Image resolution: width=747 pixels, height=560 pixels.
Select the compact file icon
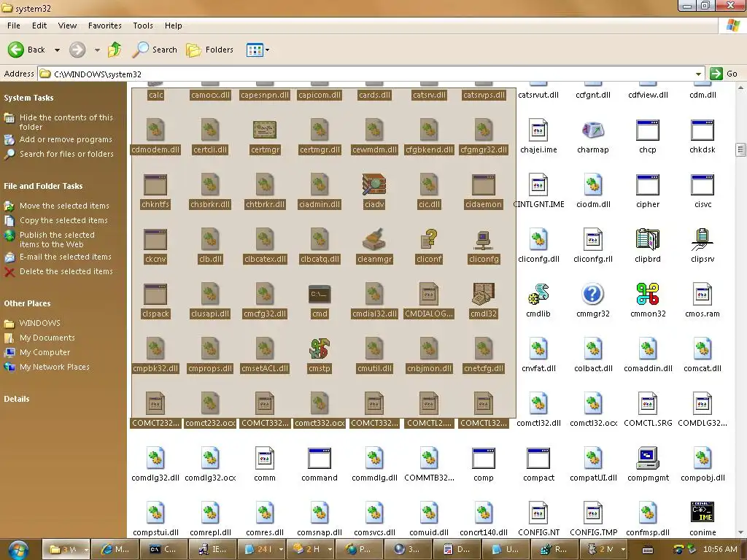pos(538,458)
